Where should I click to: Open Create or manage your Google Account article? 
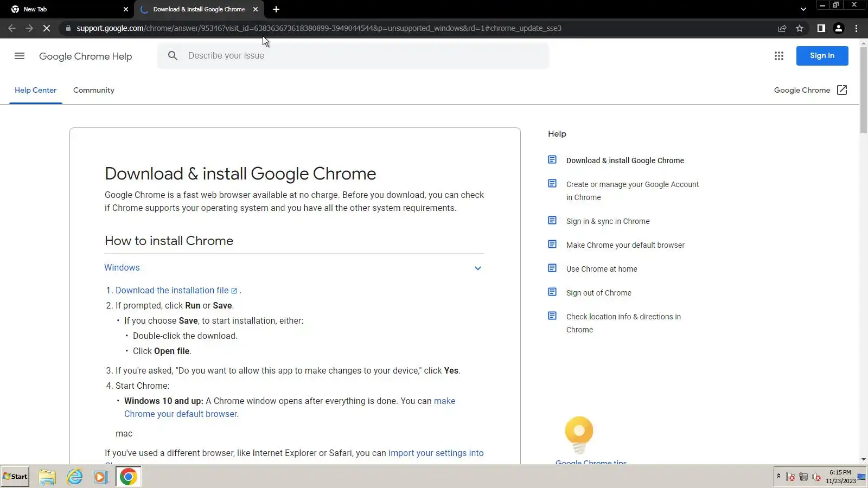point(633,191)
